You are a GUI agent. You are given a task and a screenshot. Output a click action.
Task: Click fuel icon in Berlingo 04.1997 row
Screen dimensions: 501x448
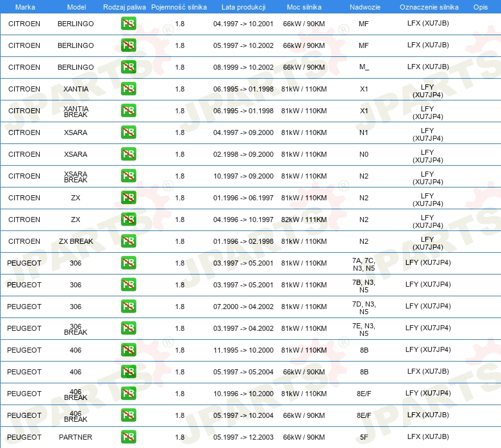(128, 24)
